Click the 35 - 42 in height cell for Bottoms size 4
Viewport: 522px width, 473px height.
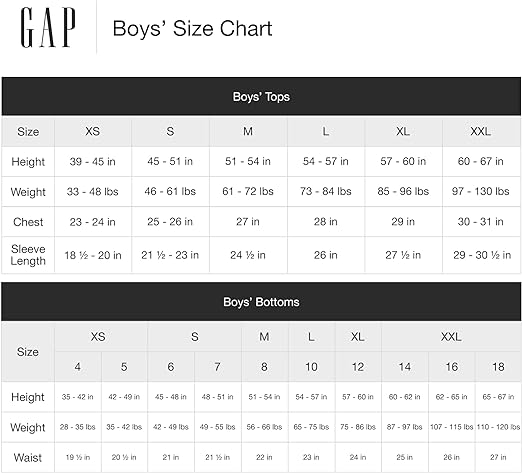[x=78, y=397]
